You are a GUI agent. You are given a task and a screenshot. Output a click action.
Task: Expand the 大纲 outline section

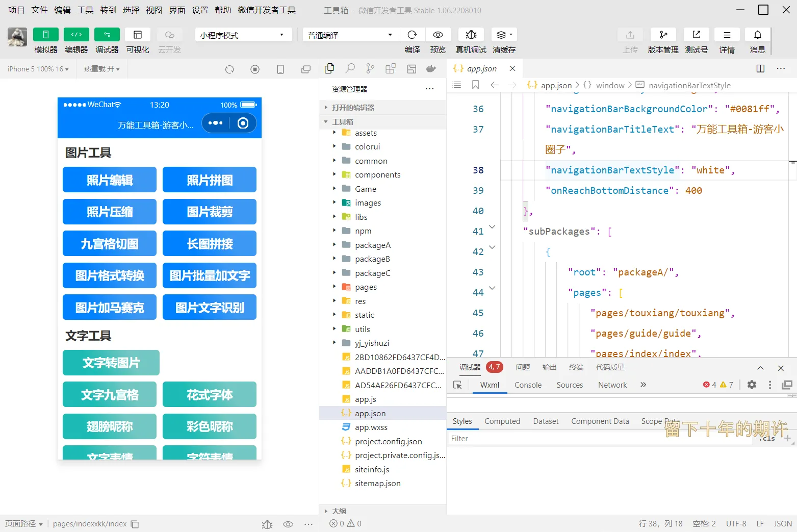click(x=382, y=511)
